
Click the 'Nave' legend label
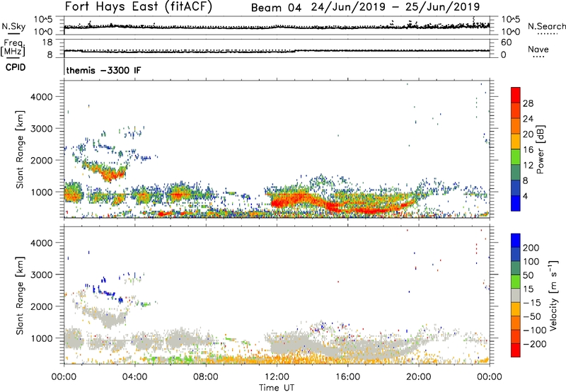[538, 49]
